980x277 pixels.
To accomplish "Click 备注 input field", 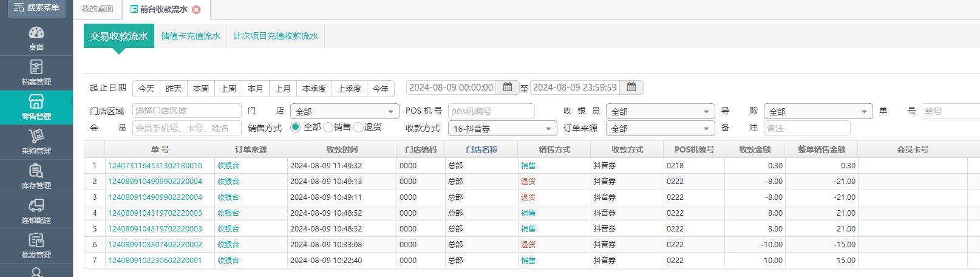I will point(807,128).
